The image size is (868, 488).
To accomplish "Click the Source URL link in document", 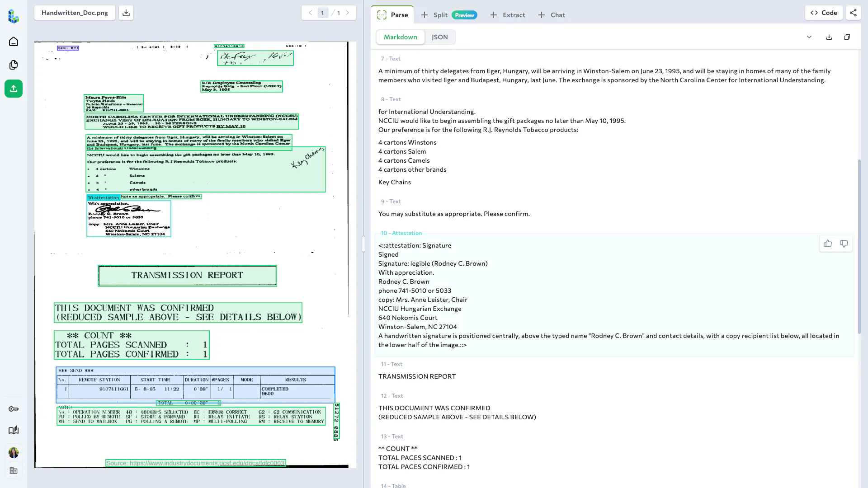I will pyautogui.click(x=195, y=463).
